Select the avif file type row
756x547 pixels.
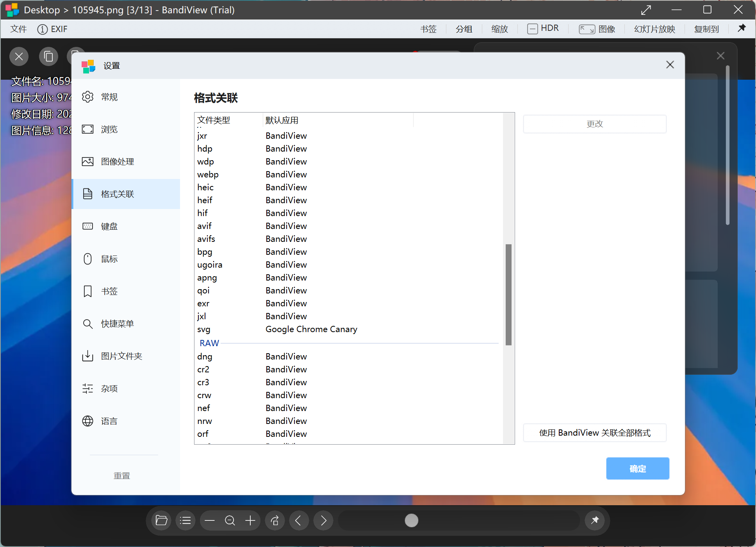[x=349, y=226]
